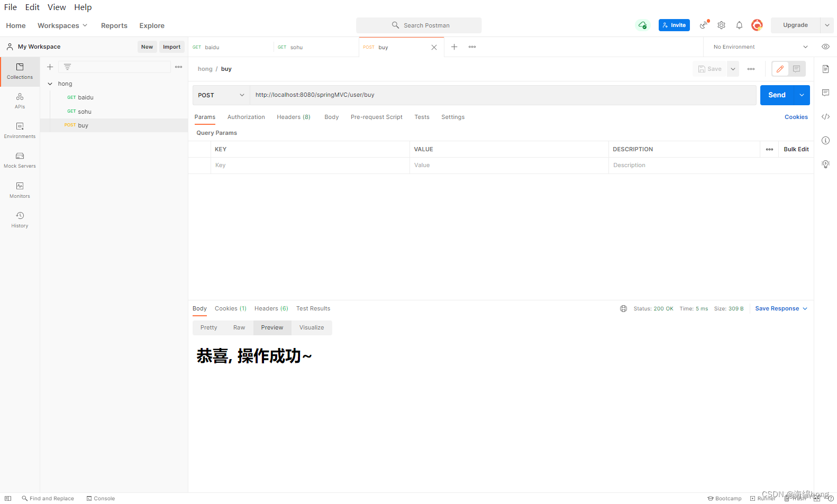Image resolution: width=837 pixels, height=504 pixels.
Task: Switch to the Authorization tab
Action: click(246, 117)
